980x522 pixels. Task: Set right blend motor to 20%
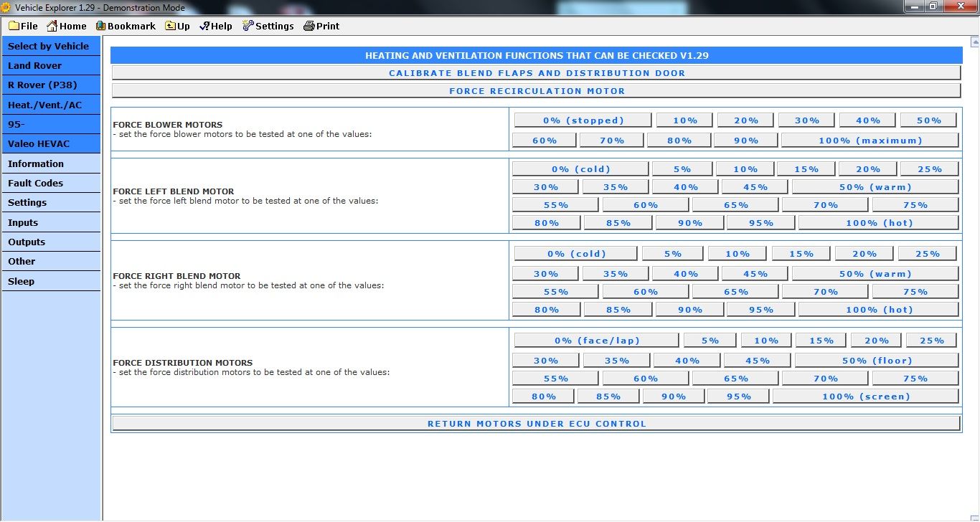(x=864, y=254)
